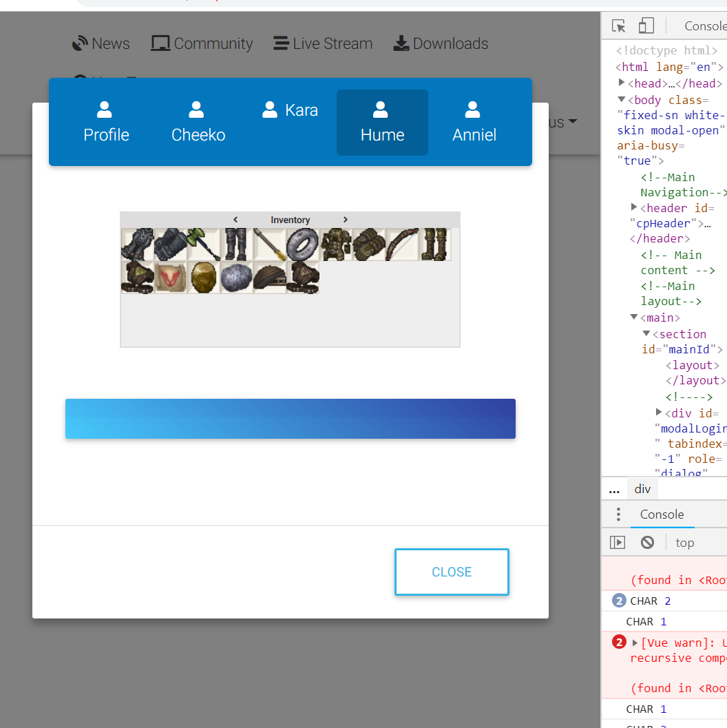This screenshot has height=728, width=727.
Task: Click the blue gradient bar
Action: tap(290, 419)
